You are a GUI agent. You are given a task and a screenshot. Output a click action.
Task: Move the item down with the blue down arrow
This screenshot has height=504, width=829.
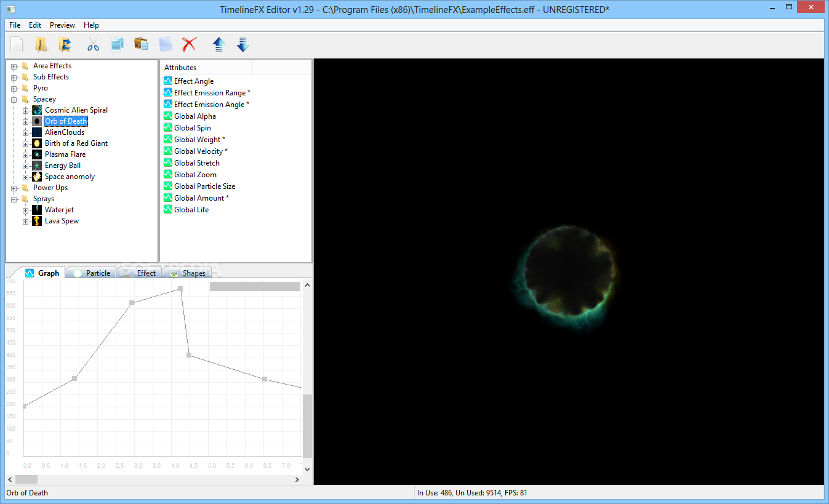coord(242,44)
